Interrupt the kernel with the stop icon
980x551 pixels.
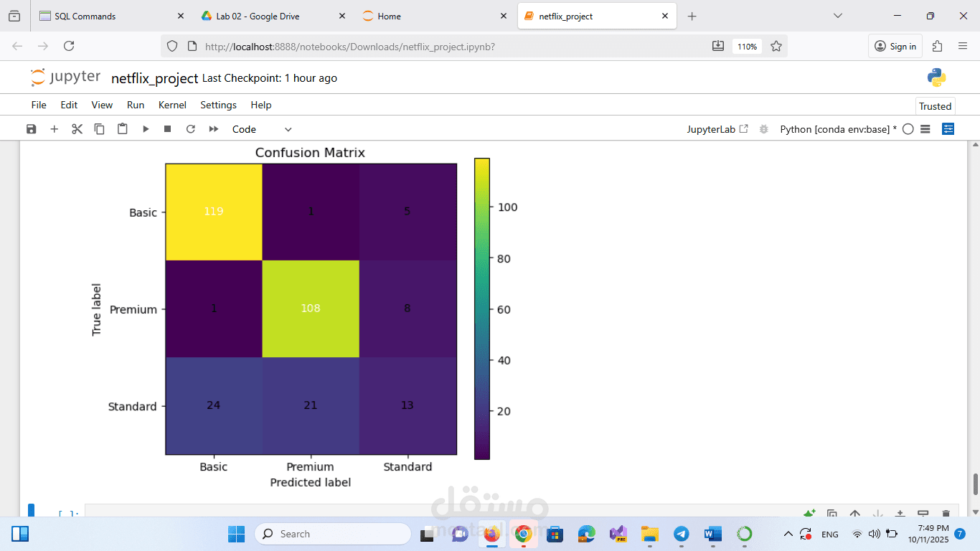point(168,129)
